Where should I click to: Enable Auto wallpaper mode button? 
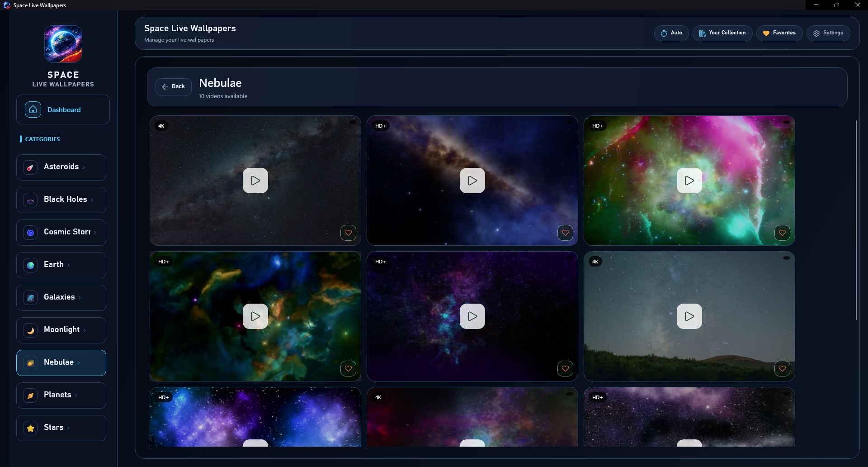(x=671, y=33)
